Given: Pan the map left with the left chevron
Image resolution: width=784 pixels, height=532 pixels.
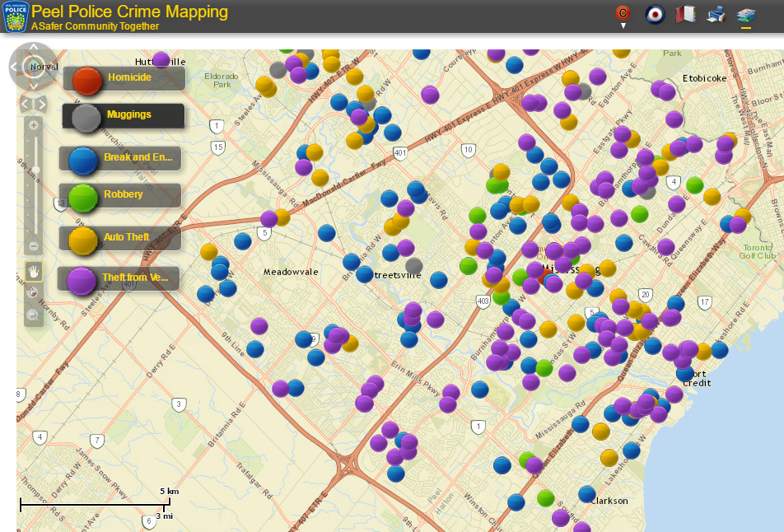Looking at the screenshot, I should tap(24, 104).
